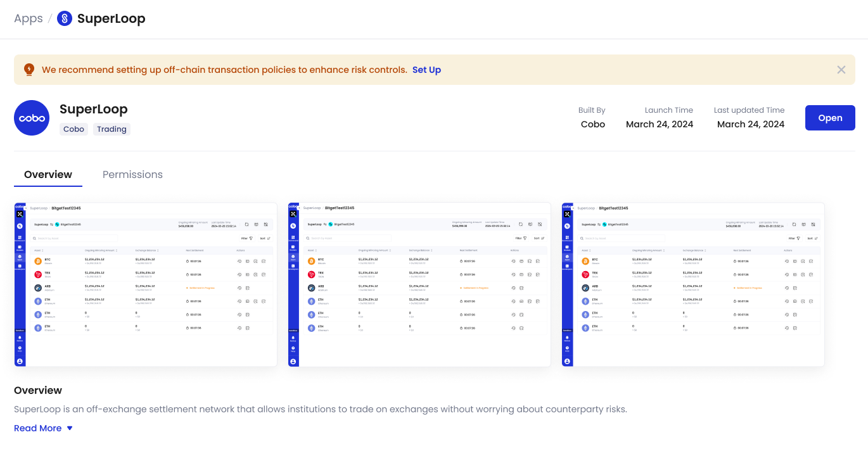Open the first screenshot thumbnail
The height and width of the screenshot is (470, 868).
(146, 284)
